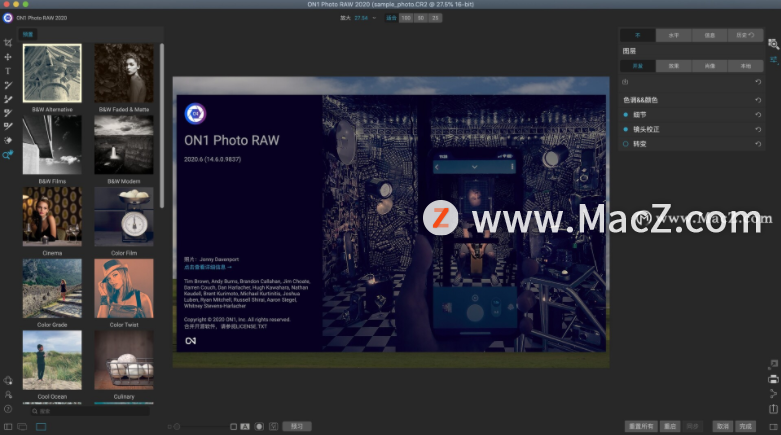
Task: Select the B&W Modern preset thumbnail
Action: click(x=124, y=145)
